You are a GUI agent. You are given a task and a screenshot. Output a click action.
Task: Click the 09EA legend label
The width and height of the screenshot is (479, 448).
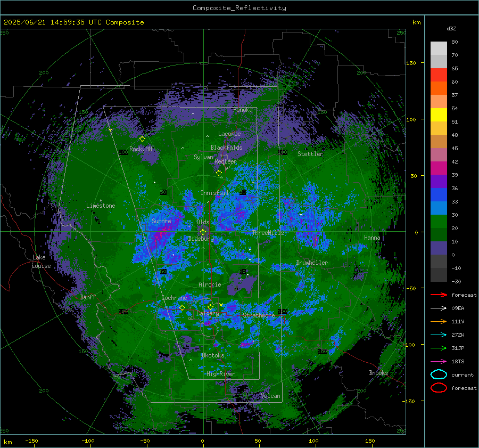tap(458, 308)
